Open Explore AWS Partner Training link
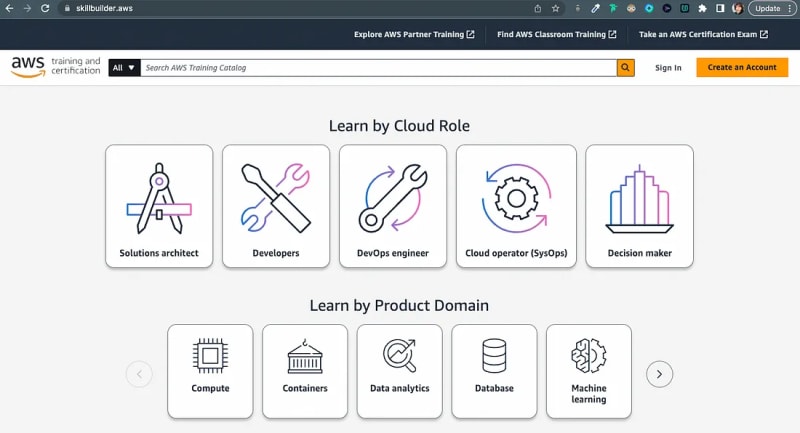 tap(414, 34)
